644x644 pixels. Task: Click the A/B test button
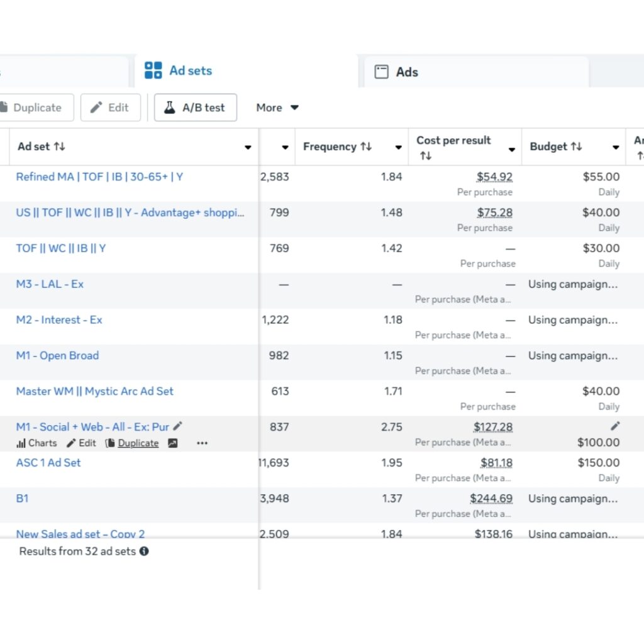(x=195, y=108)
